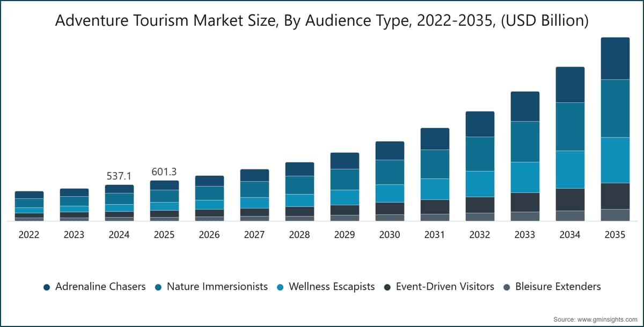Click the Nature Immersionists legend color dot

coord(158,287)
